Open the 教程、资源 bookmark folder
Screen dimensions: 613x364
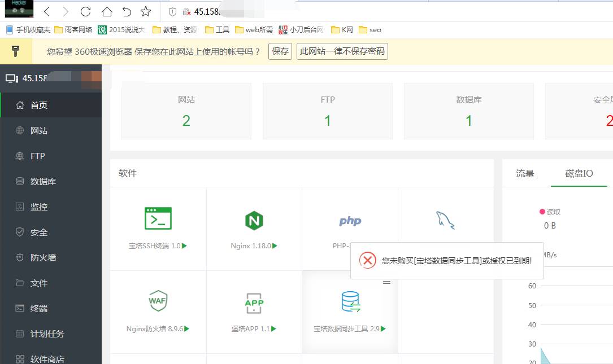point(175,30)
